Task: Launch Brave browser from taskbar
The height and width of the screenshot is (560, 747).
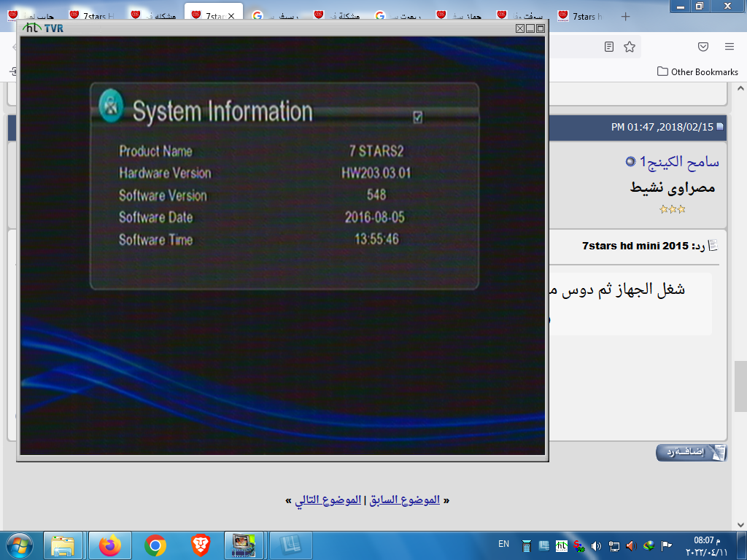Action: (x=201, y=545)
